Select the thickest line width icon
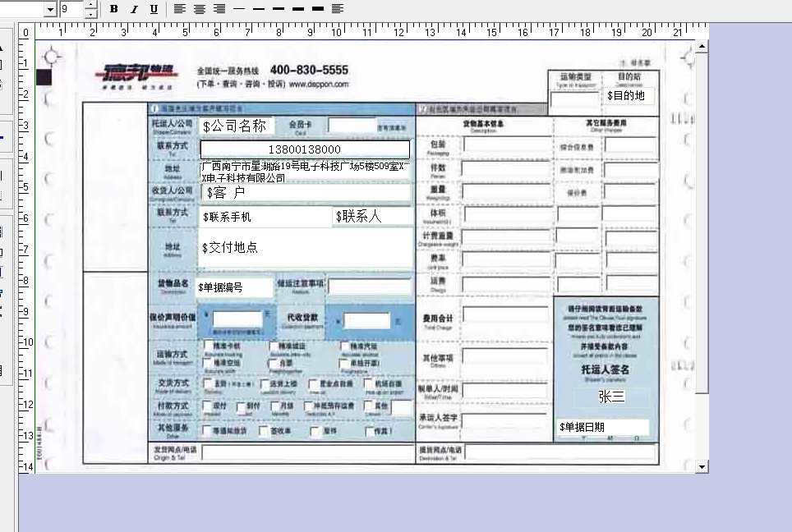 tap(318, 9)
